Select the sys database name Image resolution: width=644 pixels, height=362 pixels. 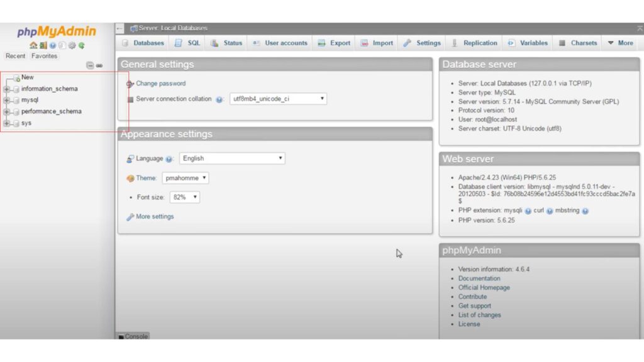coord(26,123)
